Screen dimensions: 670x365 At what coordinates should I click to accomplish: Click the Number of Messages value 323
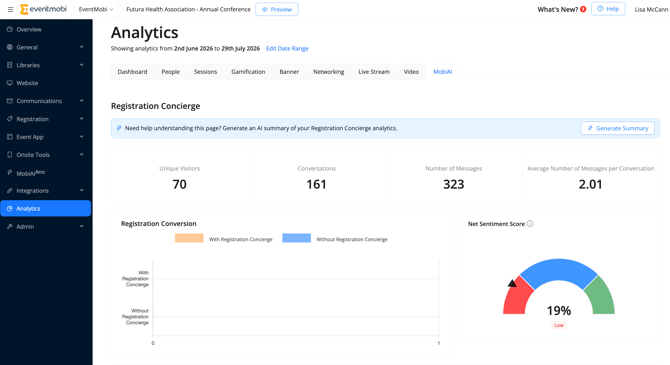pos(453,184)
